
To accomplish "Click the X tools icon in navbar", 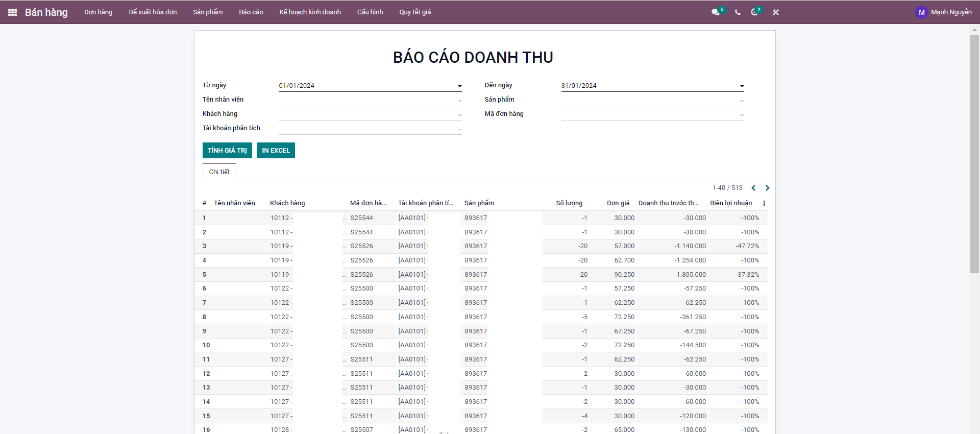I will [775, 12].
